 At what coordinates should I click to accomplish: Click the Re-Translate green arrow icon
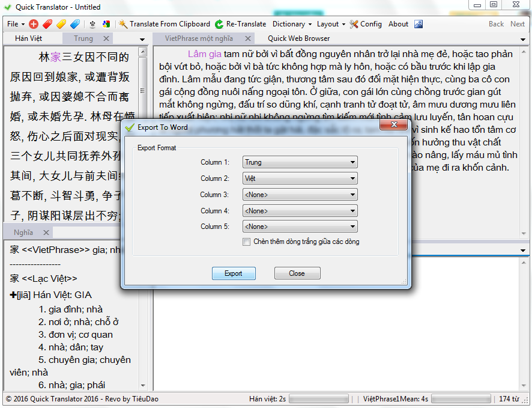219,24
